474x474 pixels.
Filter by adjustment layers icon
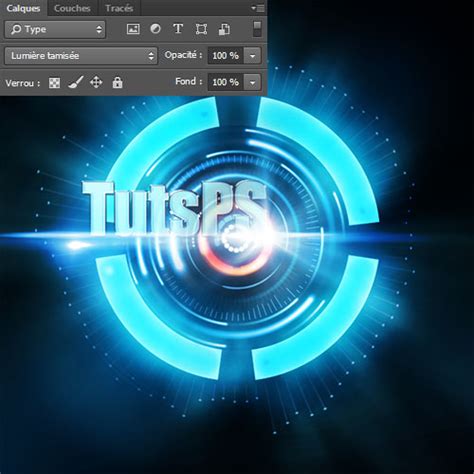click(155, 29)
